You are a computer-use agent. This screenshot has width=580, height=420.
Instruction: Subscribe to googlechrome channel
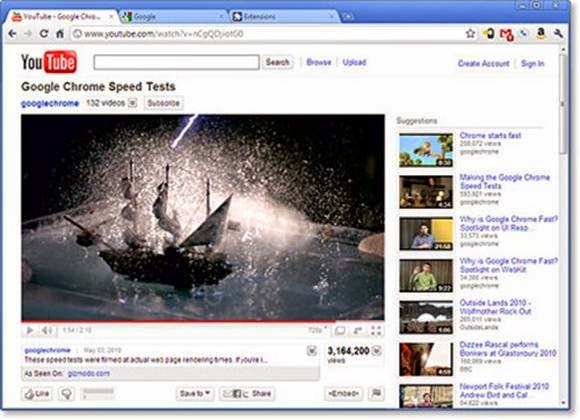click(x=163, y=103)
